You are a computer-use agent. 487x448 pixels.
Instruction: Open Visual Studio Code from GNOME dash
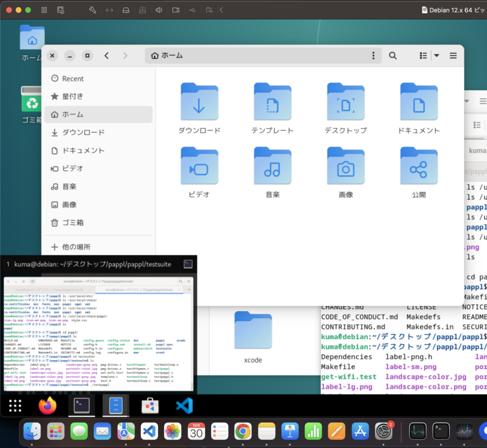[x=184, y=406]
